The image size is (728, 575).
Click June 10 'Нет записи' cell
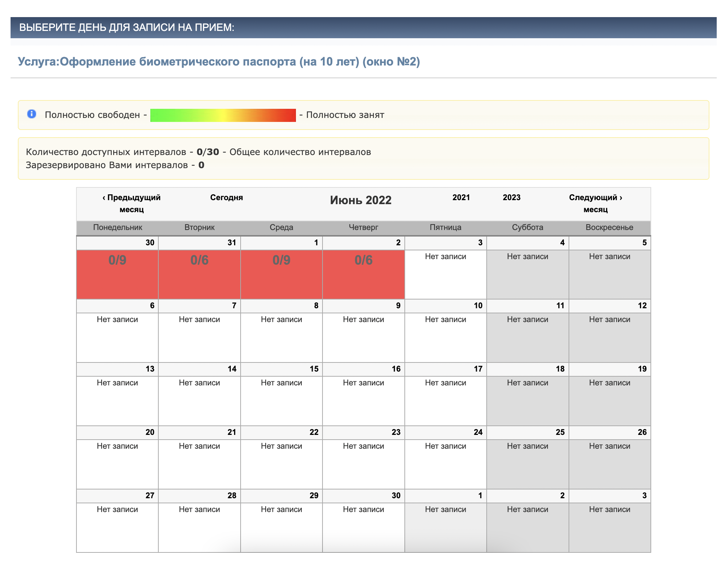tap(446, 337)
